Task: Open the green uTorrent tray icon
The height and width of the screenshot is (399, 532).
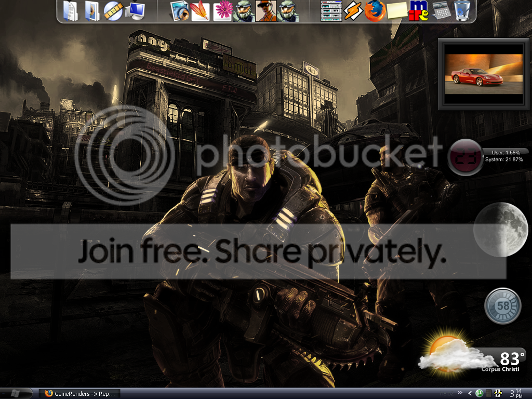Action: (479, 394)
